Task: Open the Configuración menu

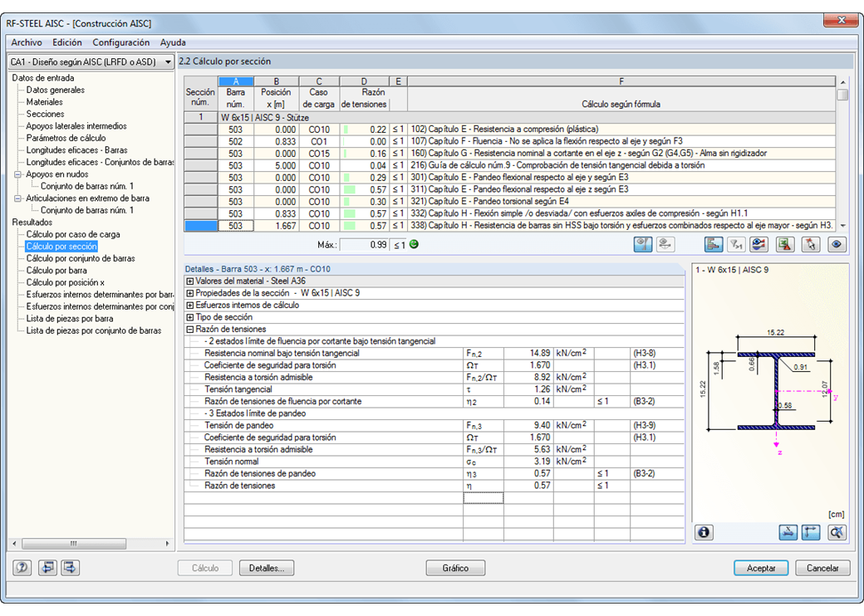Action: (120, 42)
